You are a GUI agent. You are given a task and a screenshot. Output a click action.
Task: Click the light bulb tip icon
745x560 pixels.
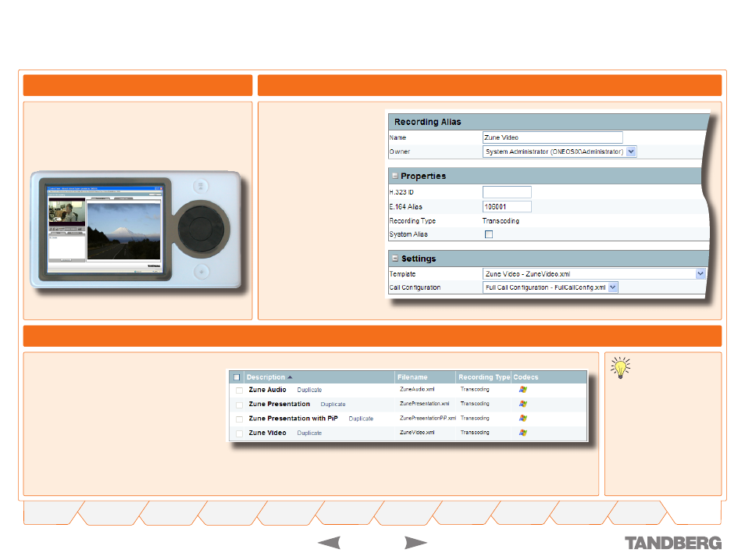click(x=620, y=367)
